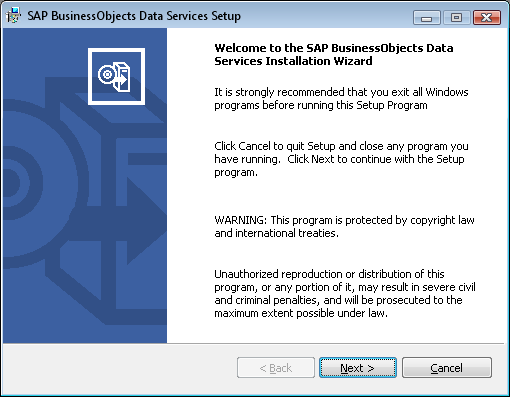Click the 'Click Cancel to quit Setup' paragraph

click(341, 159)
